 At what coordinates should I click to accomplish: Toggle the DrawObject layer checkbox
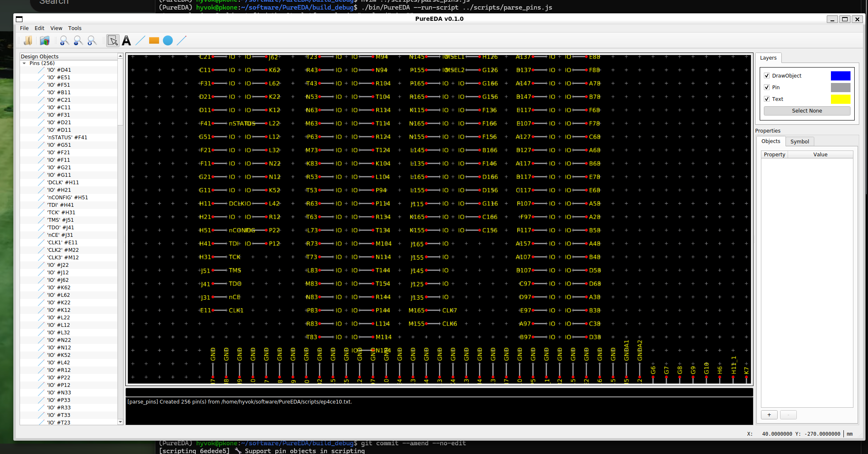click(x=767, y=76)
